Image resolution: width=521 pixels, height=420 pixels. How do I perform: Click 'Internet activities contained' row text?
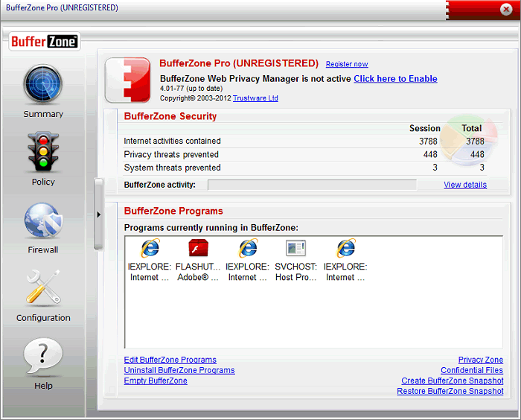point(172,141)
